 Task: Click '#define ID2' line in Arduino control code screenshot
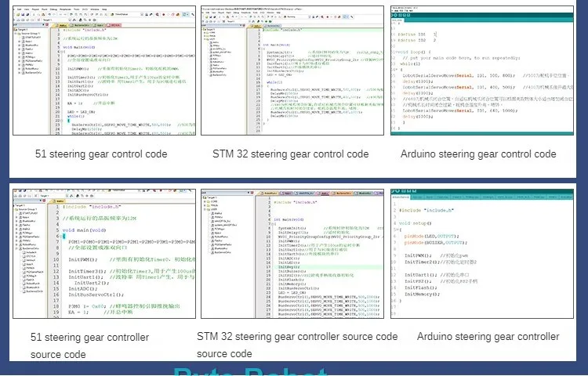tap(417, 40)
